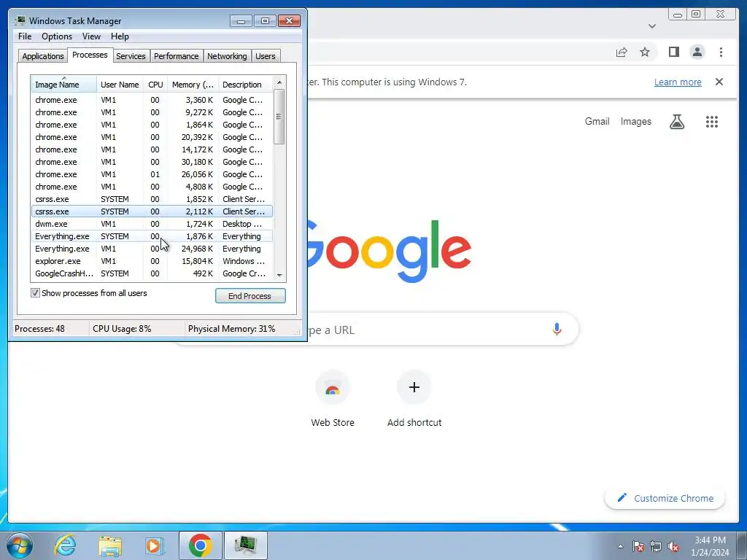Open the Web Store shortcut

[333, 400]
